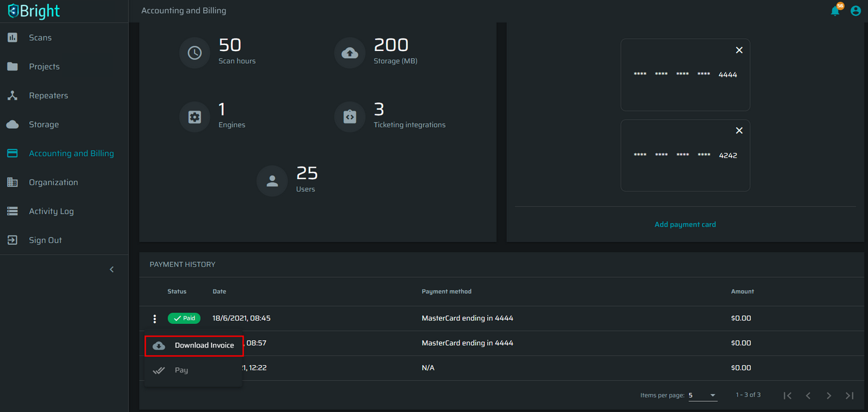The height and width of the screenshot is (412, 868).
Task: Click the Storage cloud icon in sidebar
Action: click(x=12, y=125)
